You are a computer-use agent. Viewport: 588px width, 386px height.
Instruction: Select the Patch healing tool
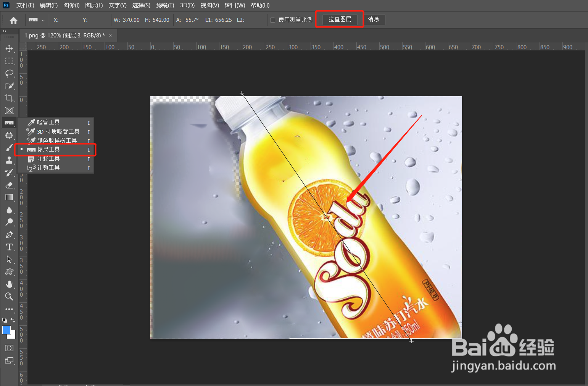[9, 136]
